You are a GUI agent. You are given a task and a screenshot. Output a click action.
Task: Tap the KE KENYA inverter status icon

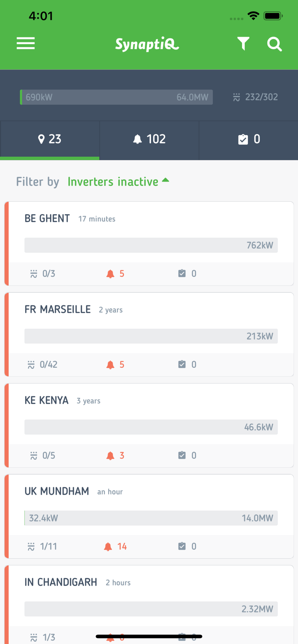(34, 455)
